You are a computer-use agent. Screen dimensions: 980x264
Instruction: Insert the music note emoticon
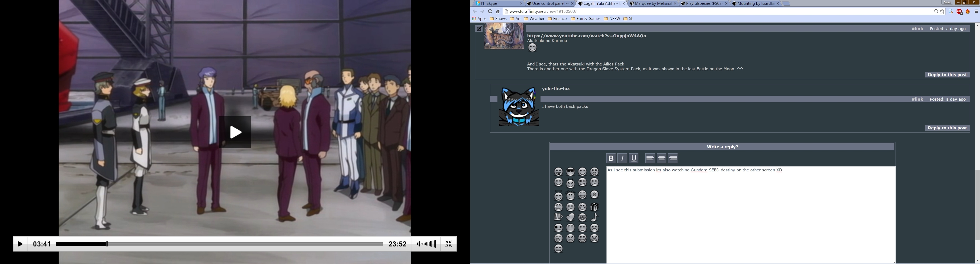pyautogui.click(x=594, y=217)
